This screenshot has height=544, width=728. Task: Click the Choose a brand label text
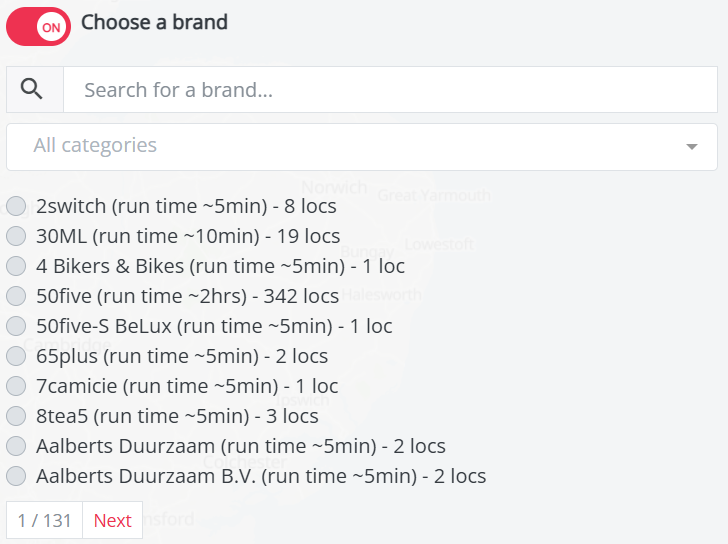[x=154, y=22]
